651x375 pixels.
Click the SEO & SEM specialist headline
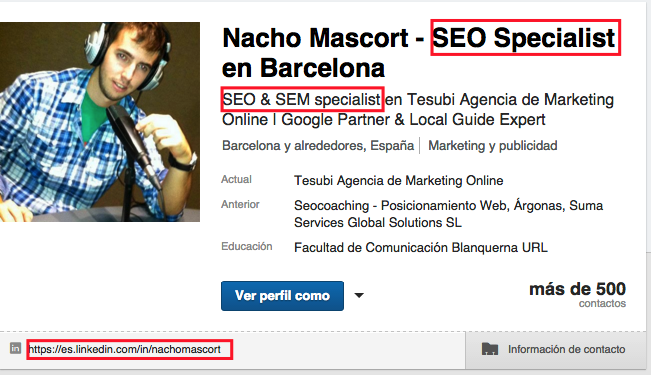coord(301,100)
